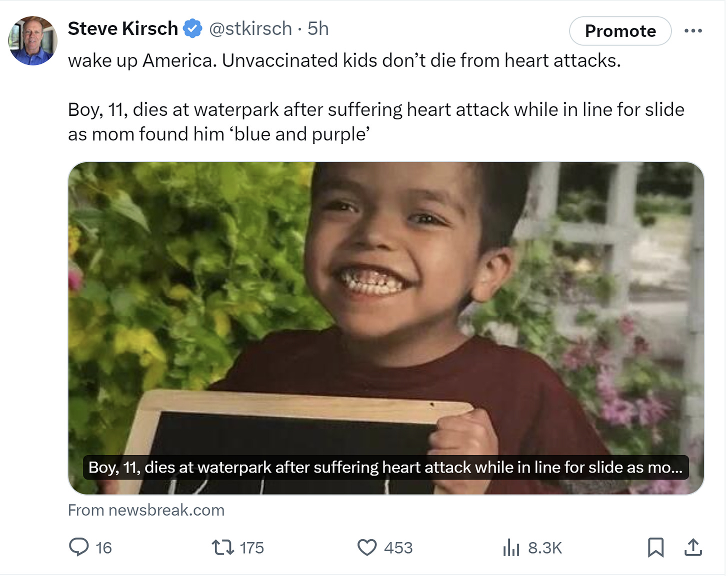Click the Steve Kirsch display name
The height and width of the screenshot is (576, 728).
point(123,29)
